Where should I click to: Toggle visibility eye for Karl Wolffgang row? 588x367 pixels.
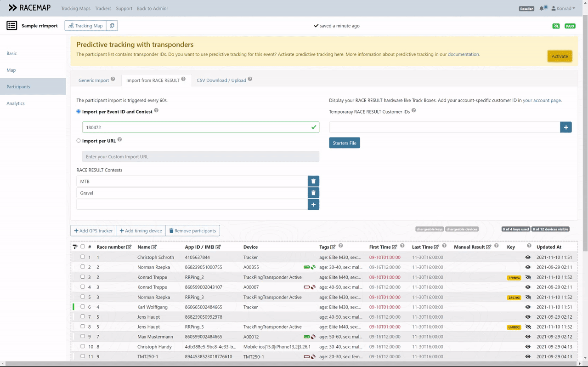pyautogui.click(x=528, y=307)
